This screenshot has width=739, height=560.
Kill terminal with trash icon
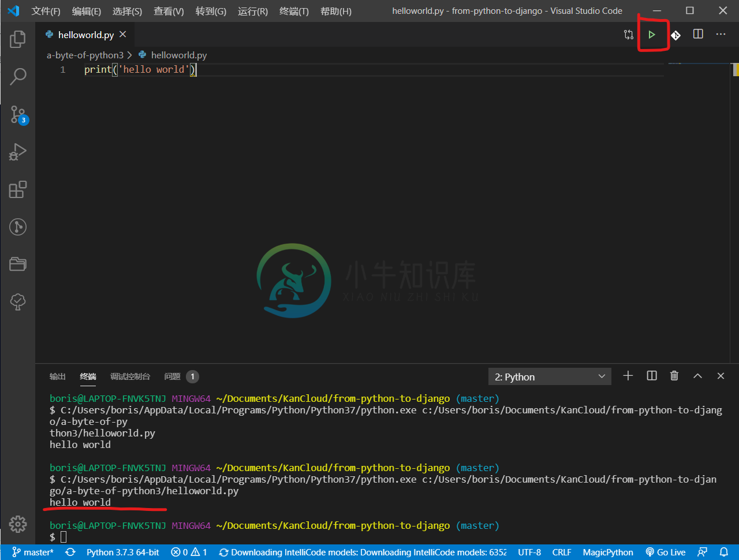click(674, 376)
